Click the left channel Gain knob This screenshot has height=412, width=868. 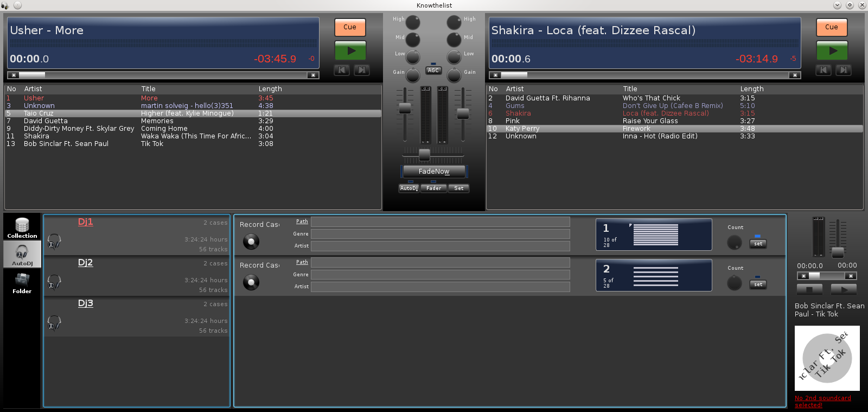pos(413,75)
